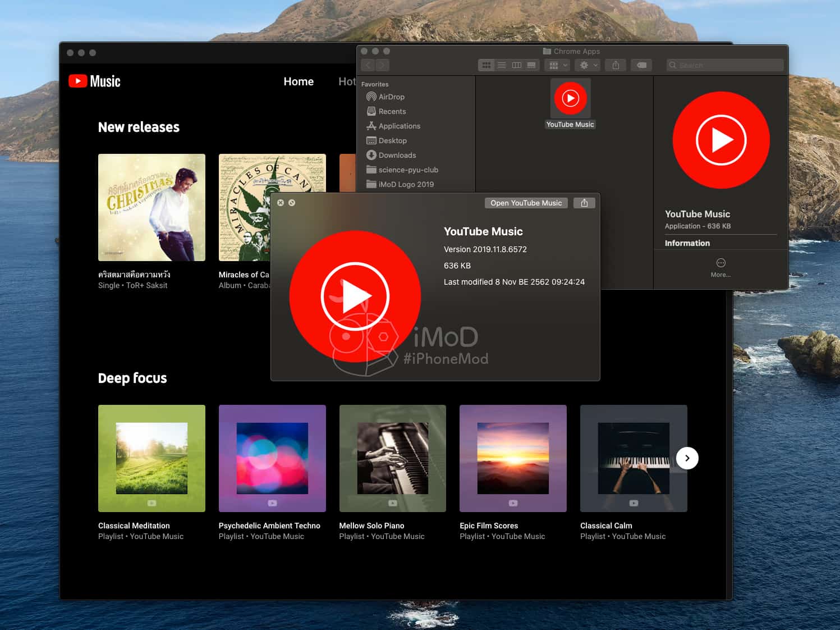Click the More… button in Finder preview pane
840x630 pixels.
coord(720,268)
